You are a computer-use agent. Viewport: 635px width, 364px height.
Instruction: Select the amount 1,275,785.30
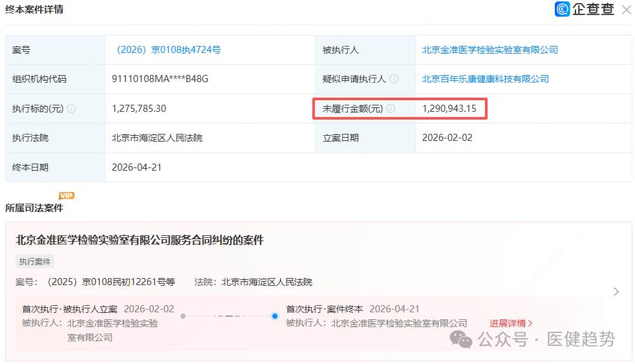(x=139, y=109)
